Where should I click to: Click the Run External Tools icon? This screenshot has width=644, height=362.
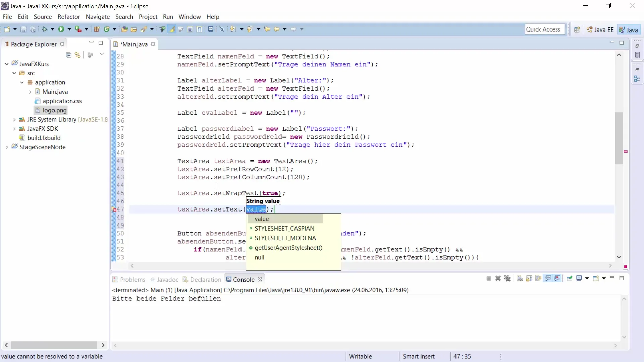78,29
